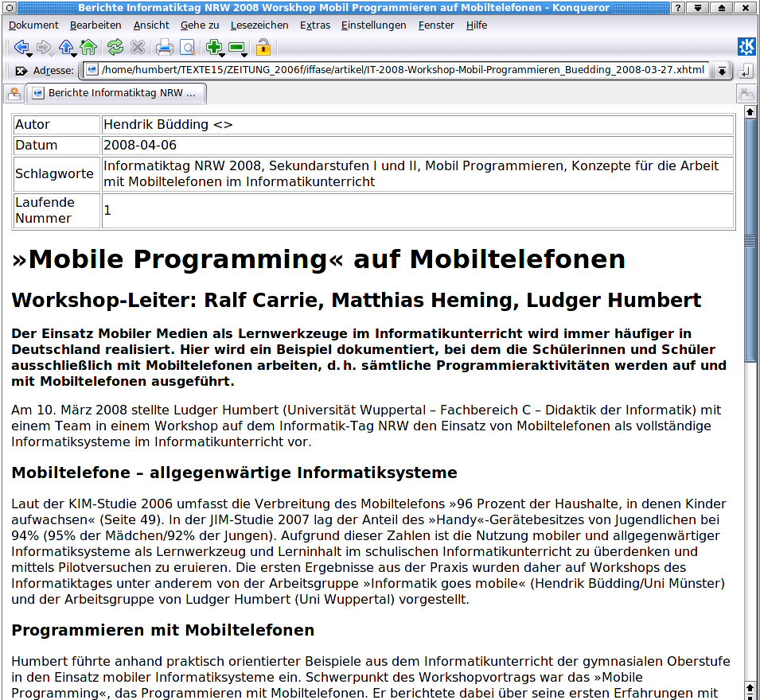The width and height of the screenshot is (760, 700).
Task: Click the Laufende Nummer label cell
Action: (x=57, y=210)
